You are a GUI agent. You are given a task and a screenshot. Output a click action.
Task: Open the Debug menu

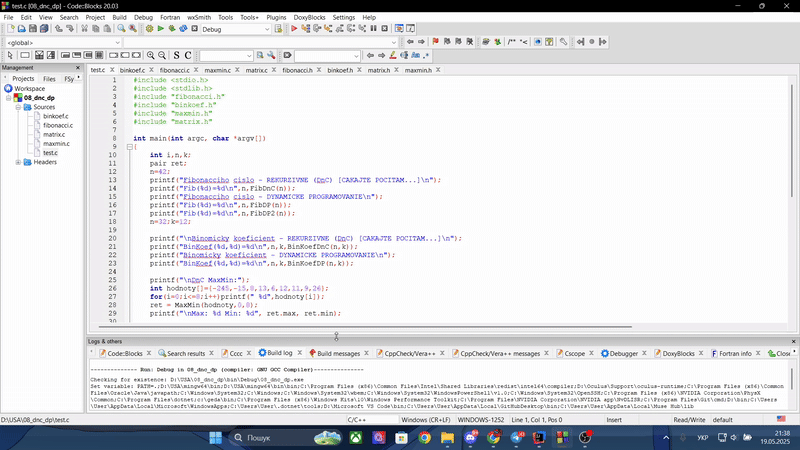(x=143, y=17)
